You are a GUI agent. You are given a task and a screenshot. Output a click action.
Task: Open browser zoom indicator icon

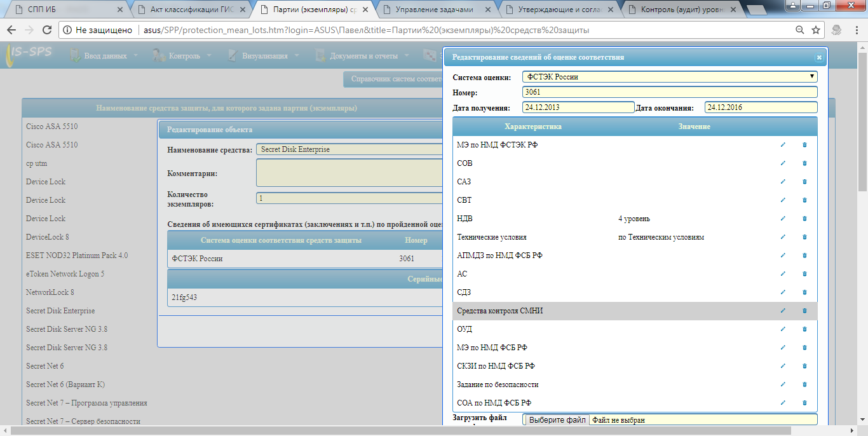tap(801, 30)
